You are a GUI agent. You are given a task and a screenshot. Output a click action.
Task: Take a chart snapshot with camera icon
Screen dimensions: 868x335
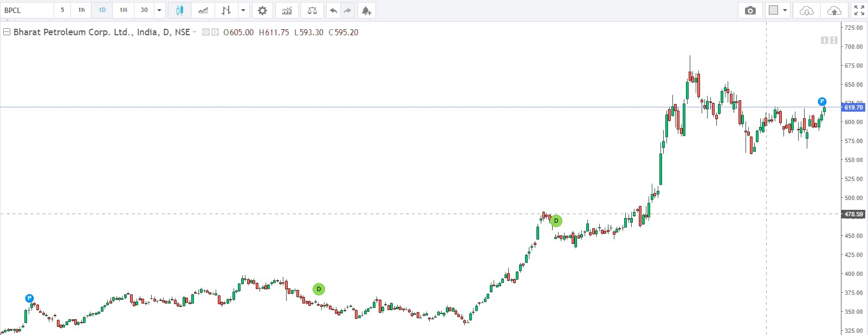pyautogui.click(x=750, y=10)
